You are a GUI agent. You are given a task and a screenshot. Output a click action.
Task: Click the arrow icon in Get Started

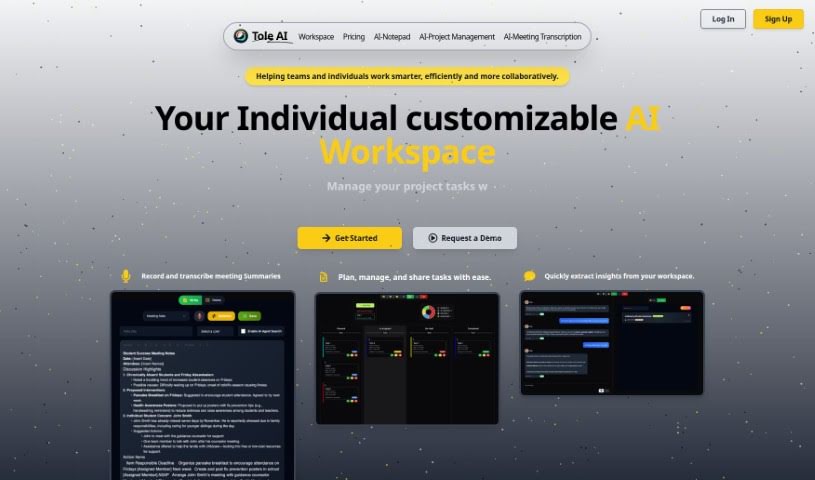tap(326, 238)
